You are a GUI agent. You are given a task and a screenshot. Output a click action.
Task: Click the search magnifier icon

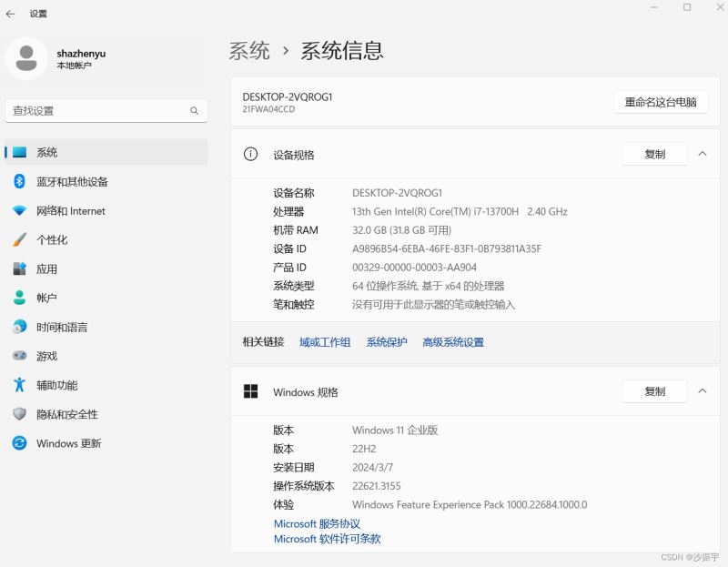tap(194, 110)
